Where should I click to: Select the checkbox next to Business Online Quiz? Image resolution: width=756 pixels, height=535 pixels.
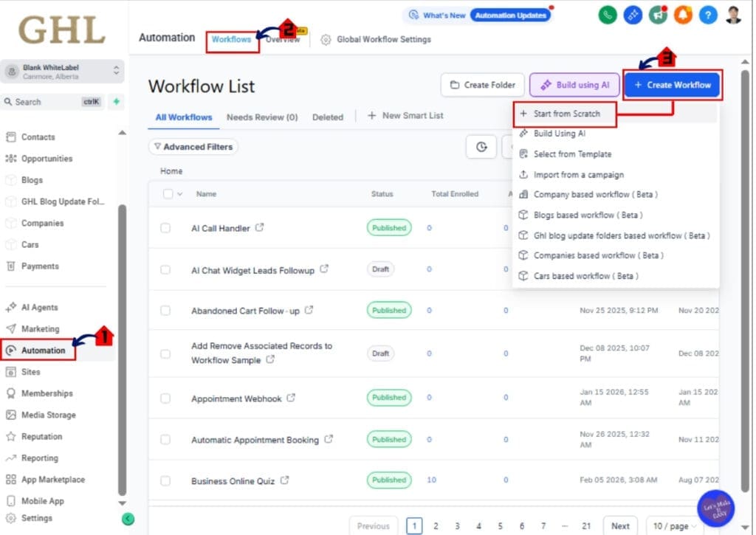coord(165,480)
